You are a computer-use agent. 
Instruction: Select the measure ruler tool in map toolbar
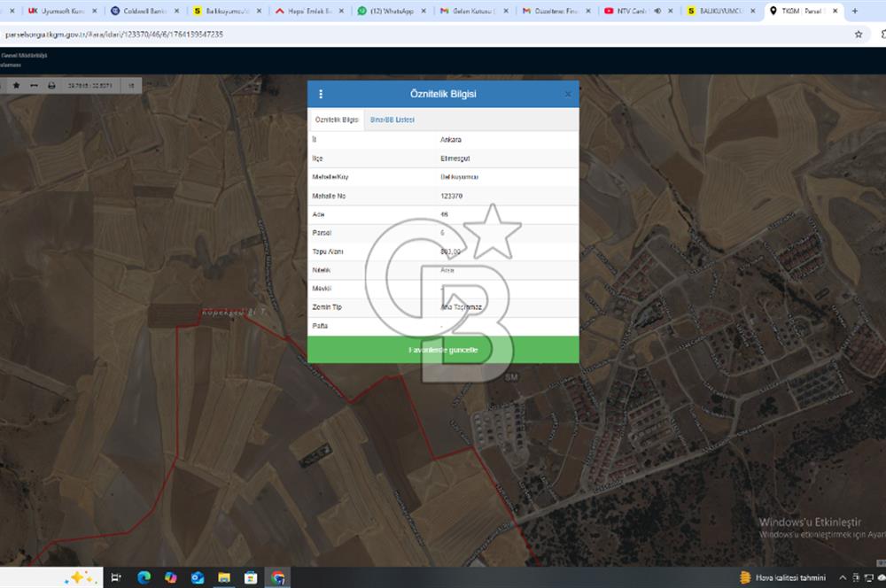coord(35,85)
